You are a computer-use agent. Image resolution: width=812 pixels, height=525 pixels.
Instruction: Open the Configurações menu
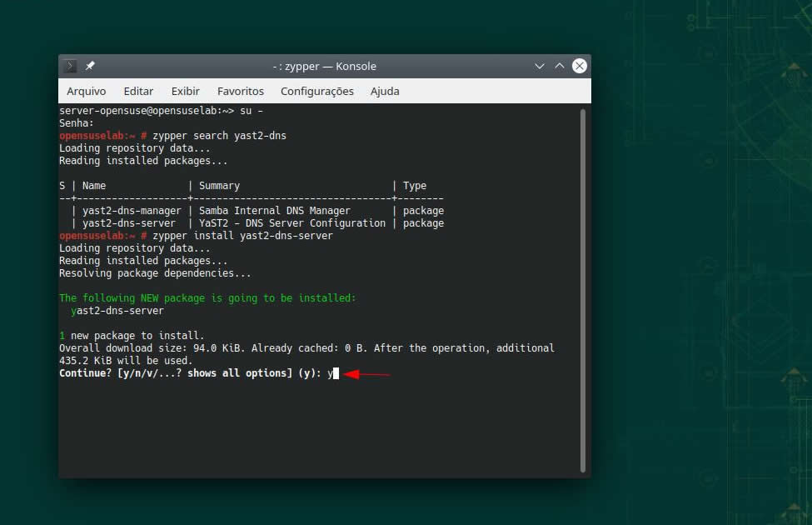316,91
